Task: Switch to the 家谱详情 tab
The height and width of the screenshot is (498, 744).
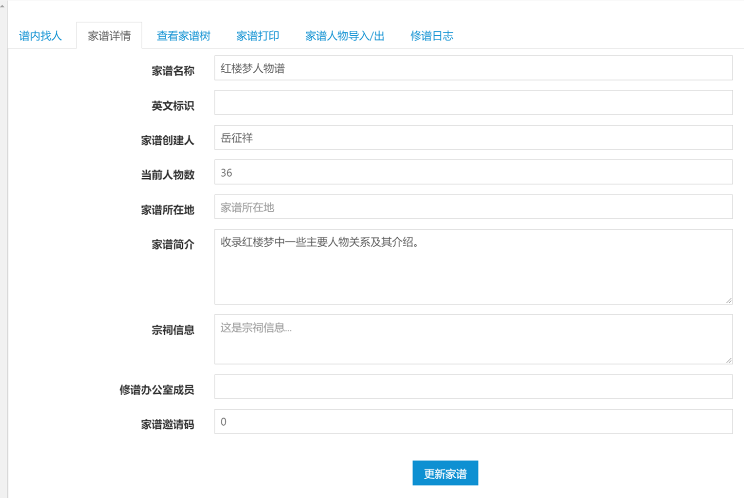Action: (x=109, y=36)
